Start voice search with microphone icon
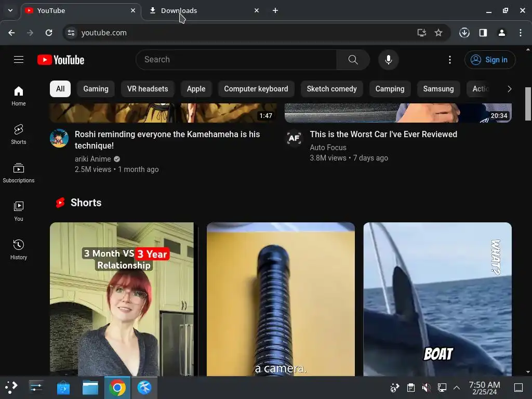Image resolution: width=532 pixels, height=399 pixels. click(x=389, y=60)
